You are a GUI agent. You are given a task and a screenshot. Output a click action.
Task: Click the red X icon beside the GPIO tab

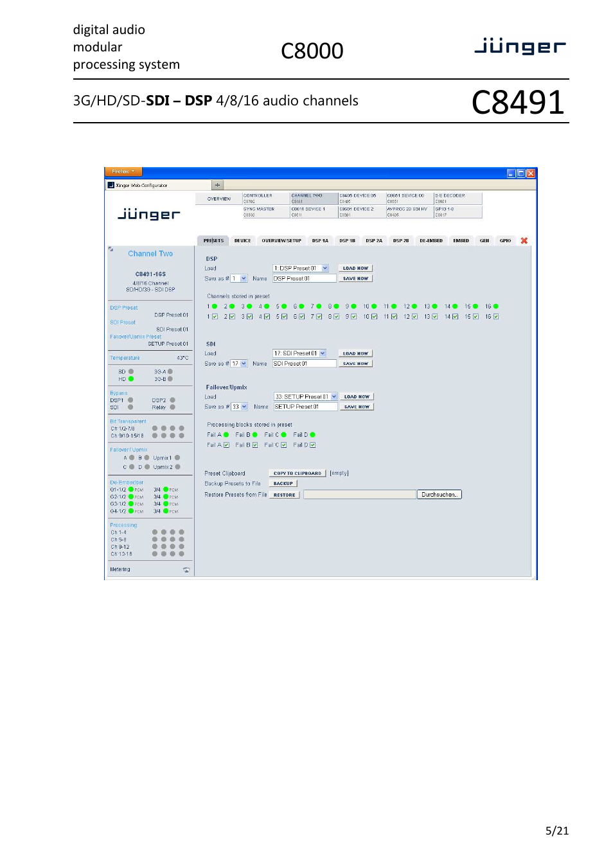coord(524,241)
